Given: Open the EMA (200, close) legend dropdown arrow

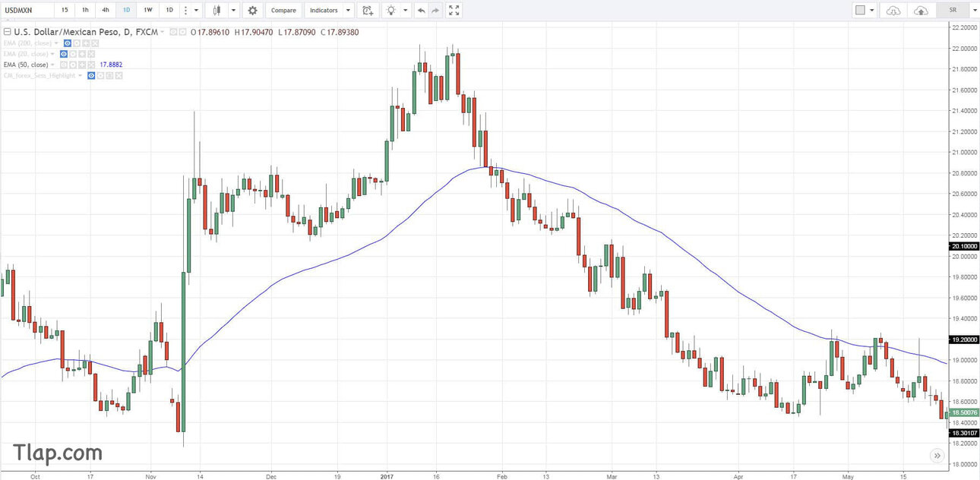Looking at the screenshot, I should (x=56, y=43).
